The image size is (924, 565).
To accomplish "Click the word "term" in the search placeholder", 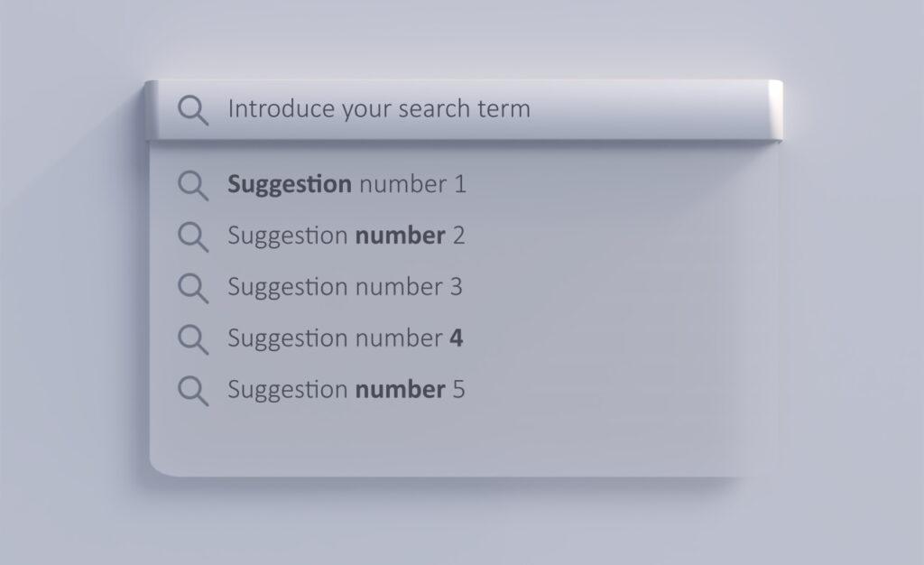I will coord(506,110).
